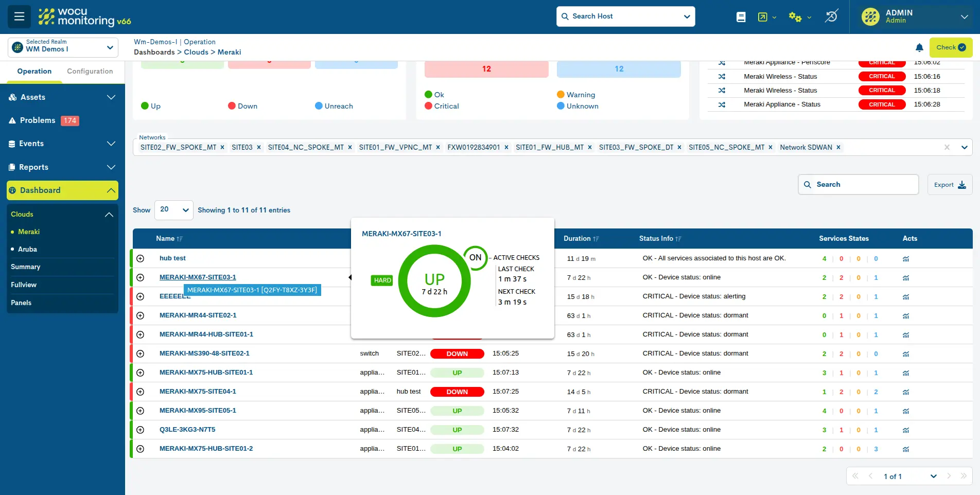Click shuffle icon beside Meraki Appliance - Status

click(722, 104)
